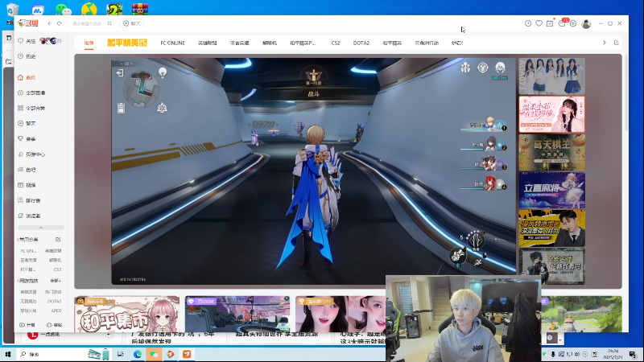Open 全部分类 all categories in sidebar
This screenshot has height=362, width=644.
31,108
